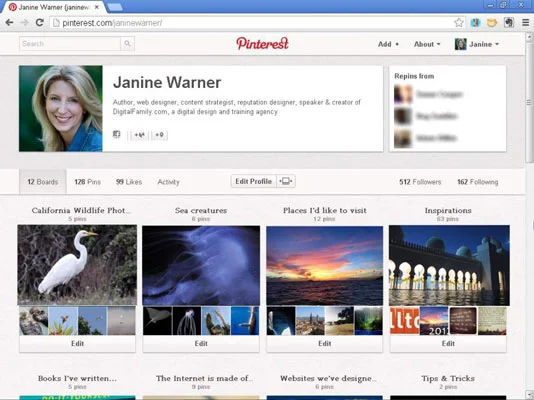Image resolution: width=534 pixels, height=400 pixels.
Task: Expand the Add dropdown
Action: click(x=388, y=44)
